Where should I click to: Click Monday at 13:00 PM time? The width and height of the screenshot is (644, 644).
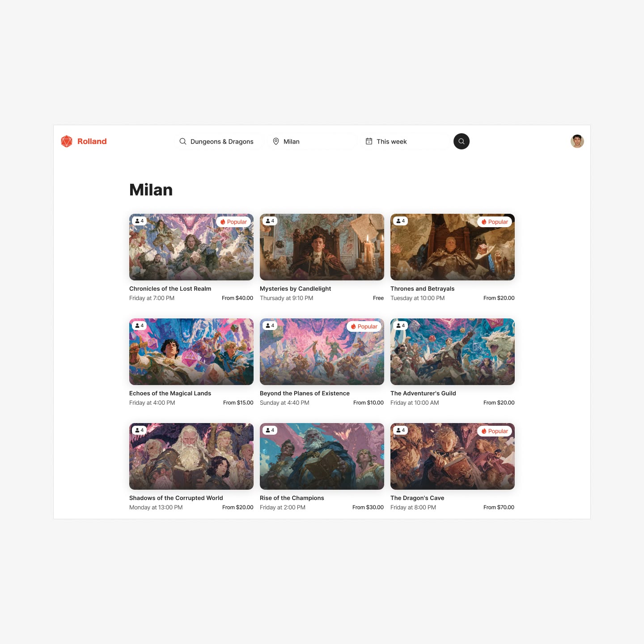(156, 508)
